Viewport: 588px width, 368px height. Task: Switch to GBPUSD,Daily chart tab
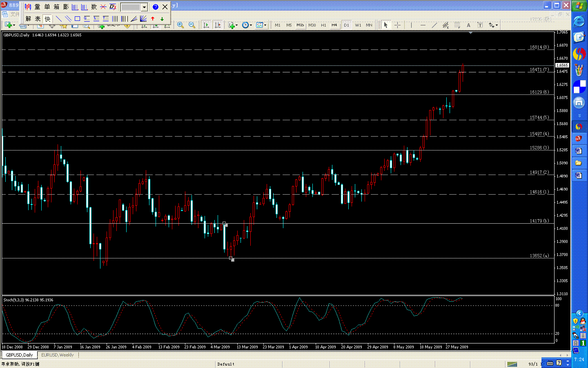click(x=19, y=355)
